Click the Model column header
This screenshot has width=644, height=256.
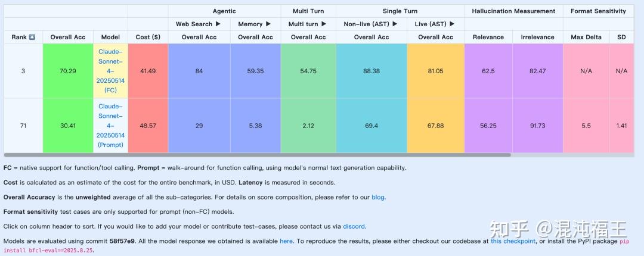110,37
